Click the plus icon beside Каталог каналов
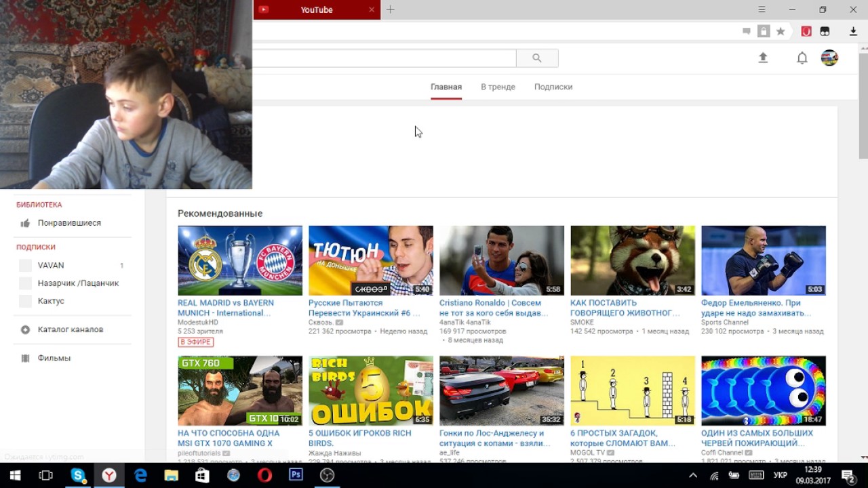The height and width of the screenshot is (488, 868). tap(25, 329)
